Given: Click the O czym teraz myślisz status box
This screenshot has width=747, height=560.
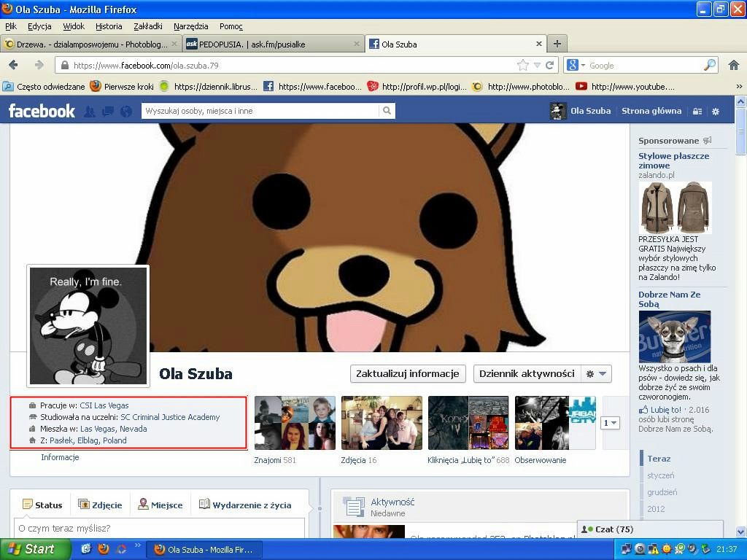Looking at the screenshot, I should [x=159, y=528].
